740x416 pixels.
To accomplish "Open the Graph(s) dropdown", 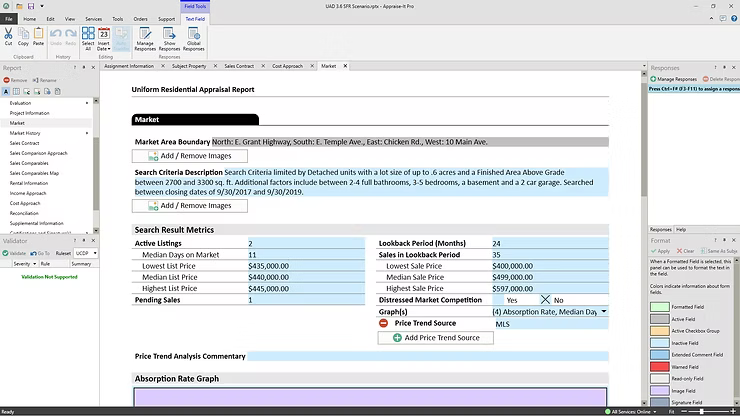I will point(603,312).
